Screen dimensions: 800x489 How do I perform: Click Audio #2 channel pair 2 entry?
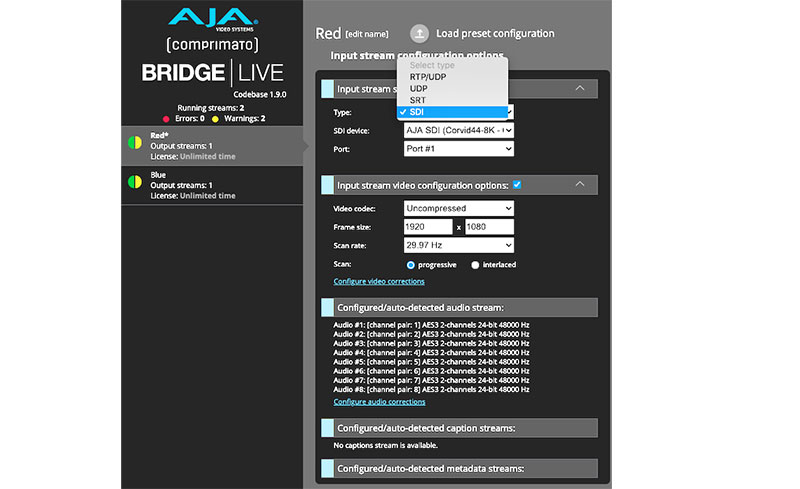tap(431, 334)
